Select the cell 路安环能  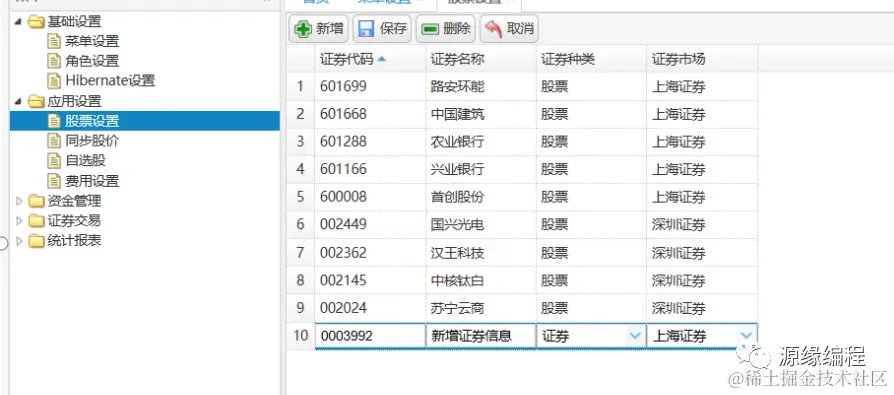(x=481, y=87)
